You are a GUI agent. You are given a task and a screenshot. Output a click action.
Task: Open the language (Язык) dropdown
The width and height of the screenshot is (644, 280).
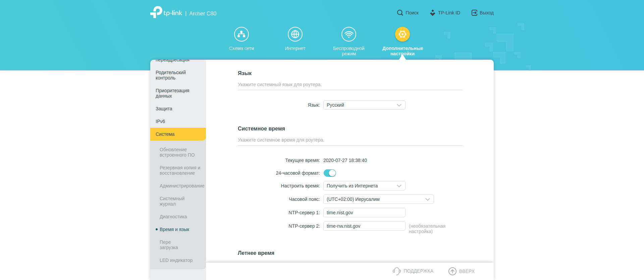pyautogui.click(x=364, y=105)
